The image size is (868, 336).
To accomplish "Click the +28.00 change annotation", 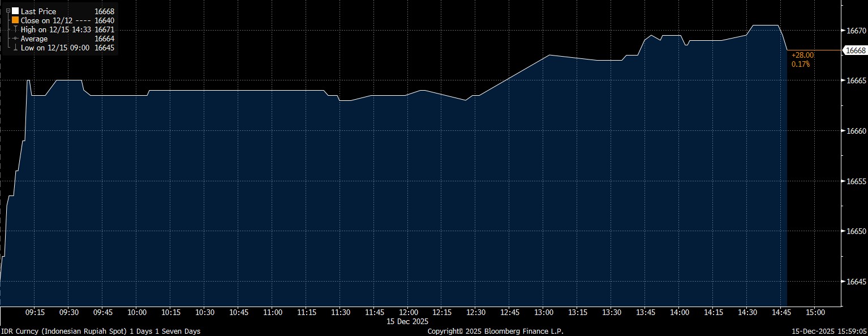I will coord(802,55).
